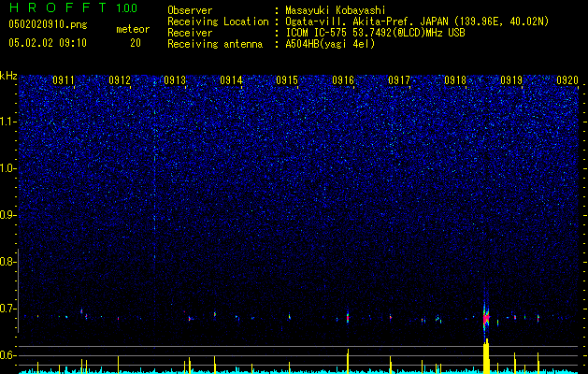Click the ICOM IC-575 receiver details
Screen dimensions: 588x374
point(375,33)
